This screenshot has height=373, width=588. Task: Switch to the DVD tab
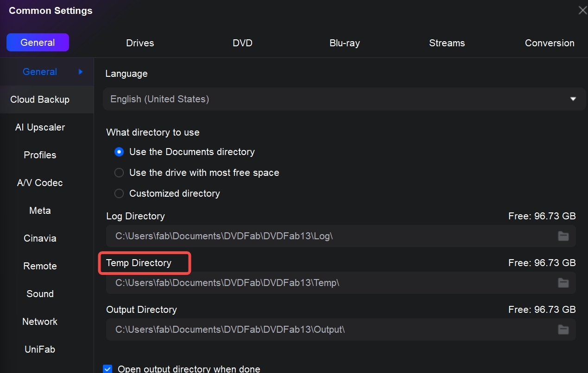point(242,43)
